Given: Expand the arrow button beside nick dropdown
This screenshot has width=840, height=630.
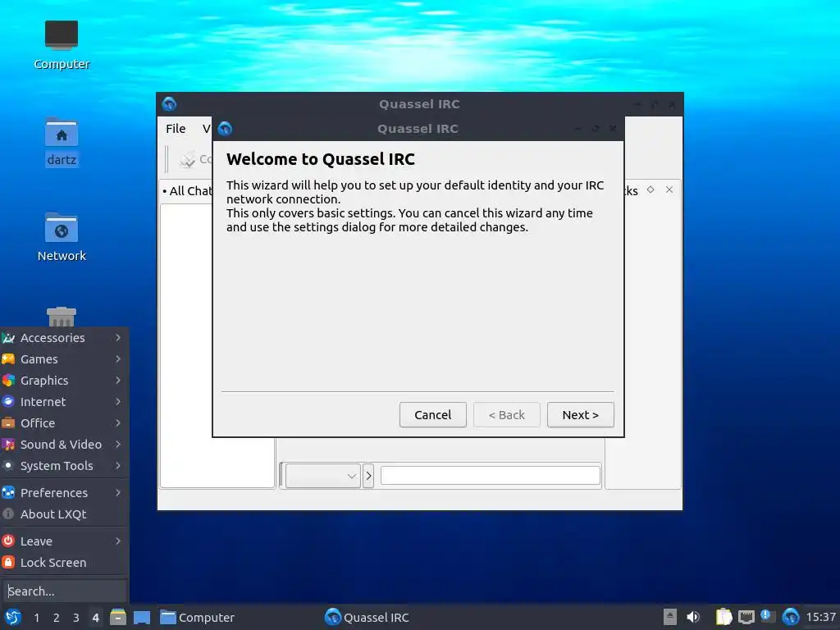Looking at the screenshot, I should point(368,476).
